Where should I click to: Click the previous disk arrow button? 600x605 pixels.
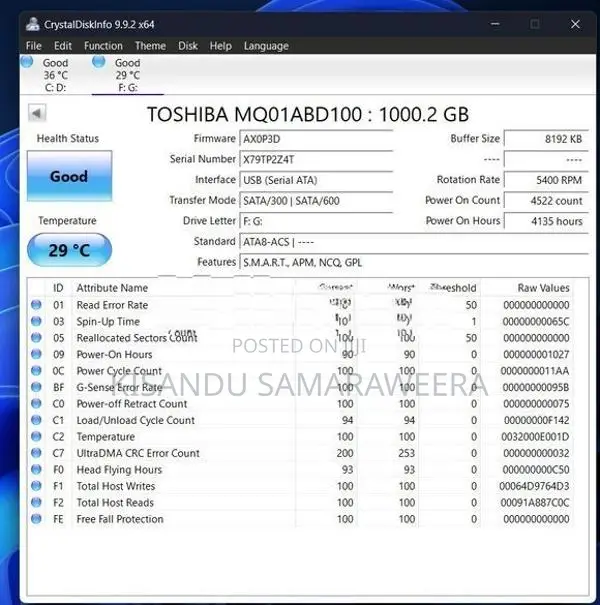[x=37, y=113]
